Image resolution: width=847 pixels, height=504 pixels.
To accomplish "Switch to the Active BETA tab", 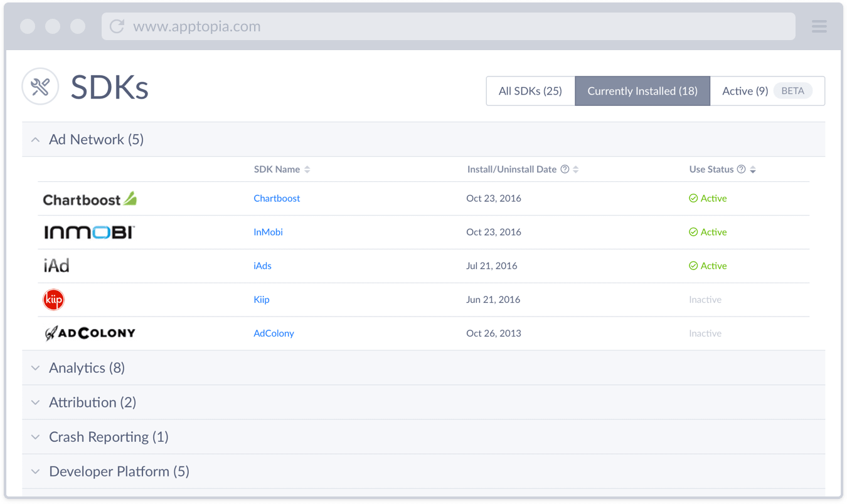I will [767, 91].
